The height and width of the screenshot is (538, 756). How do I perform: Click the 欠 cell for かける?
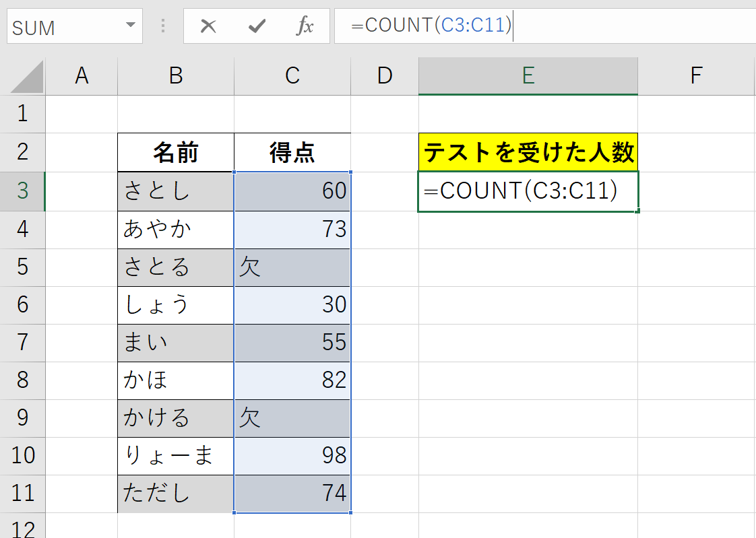[292, 418]
